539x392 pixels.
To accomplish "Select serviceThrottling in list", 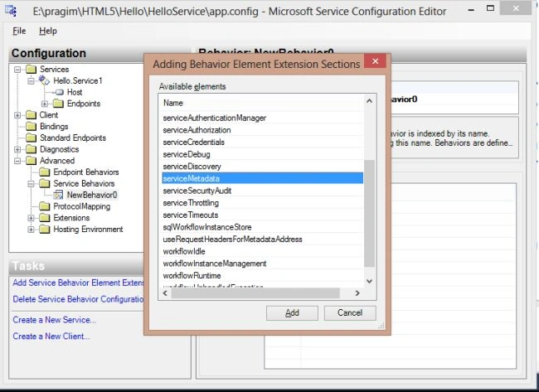I will pyautogui.click(x=263, y=203).
